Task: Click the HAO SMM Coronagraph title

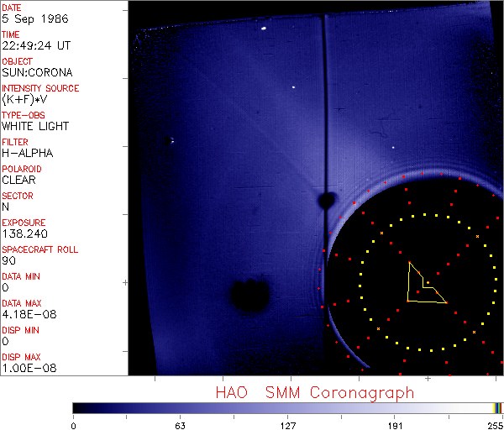Action: click(x=314, y=392)
